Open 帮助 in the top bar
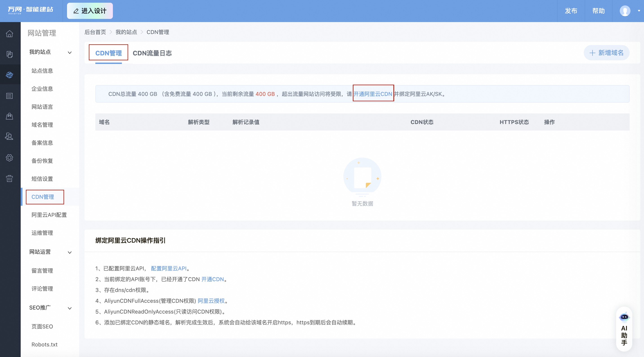 pos(599,11)
